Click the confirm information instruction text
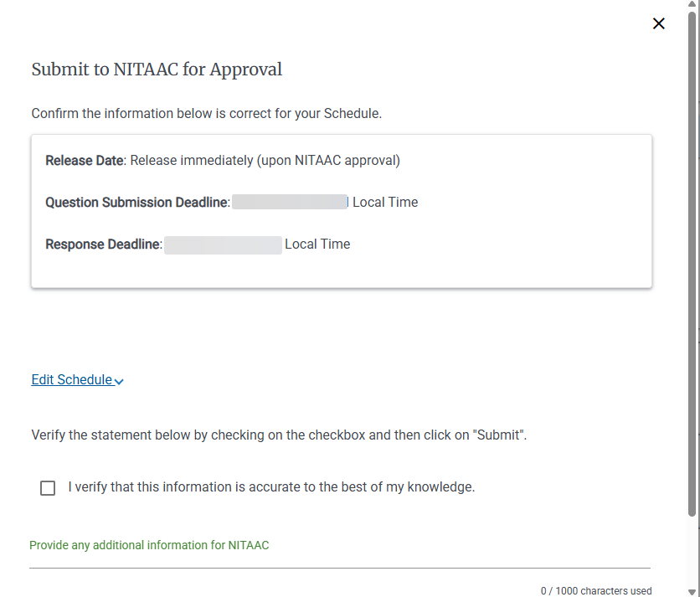Screen dimensions: 700x597 [x=206, y=113]
